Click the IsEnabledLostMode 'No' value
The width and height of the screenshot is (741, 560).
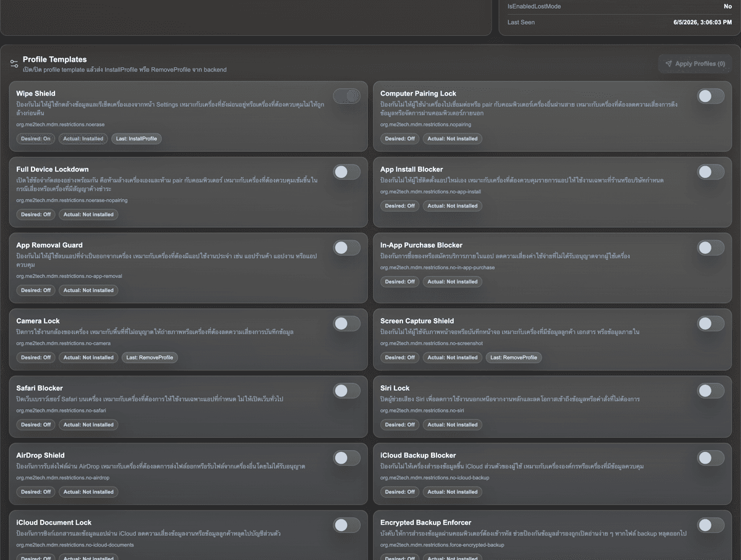point(728,6)
